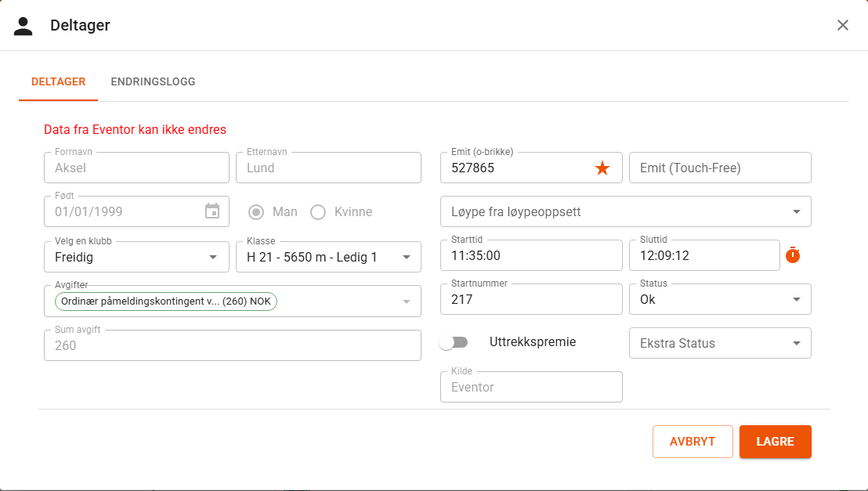Select the Deltager tab
This screenshot has width=868, height=491.
pyautogui.click(x=59, y=82)
